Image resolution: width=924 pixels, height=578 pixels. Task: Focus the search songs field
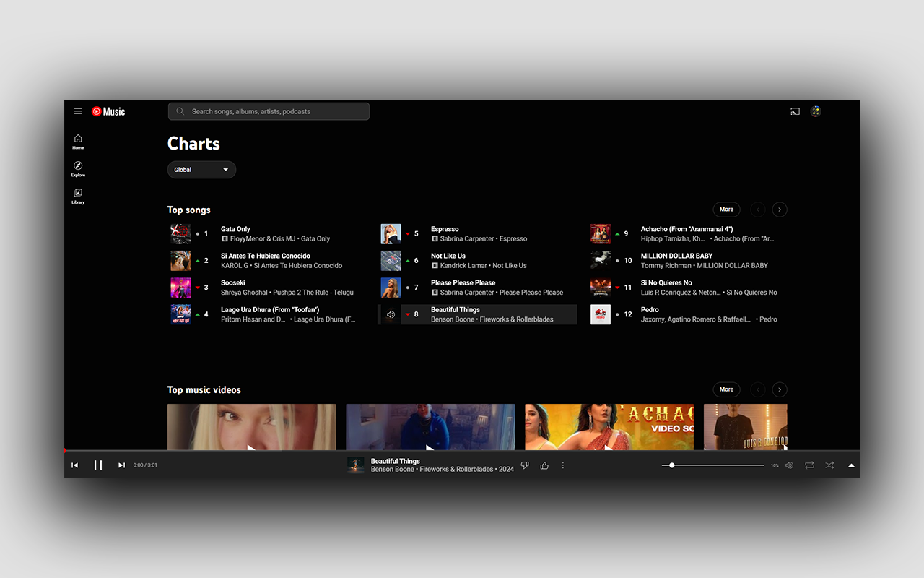coord(269,111)
